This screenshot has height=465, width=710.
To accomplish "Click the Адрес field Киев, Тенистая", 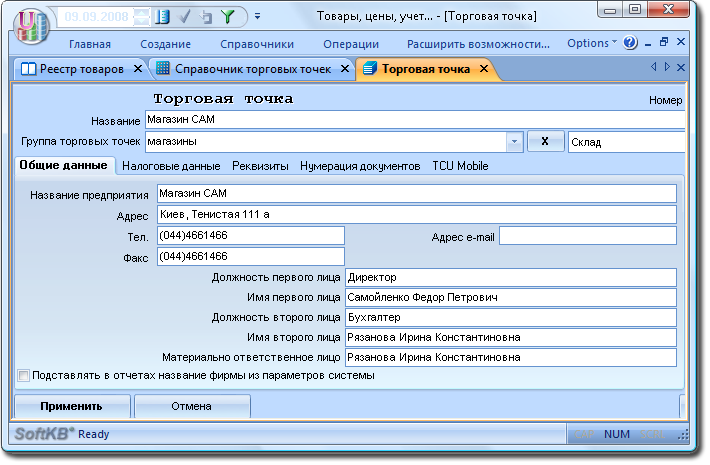I will (x=417, y=214).
